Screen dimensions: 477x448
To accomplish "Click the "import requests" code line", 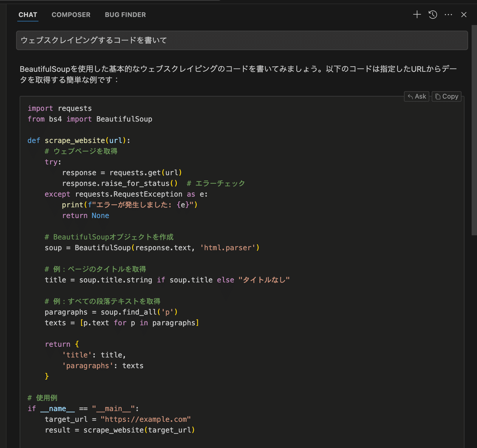I will point(60,108).
